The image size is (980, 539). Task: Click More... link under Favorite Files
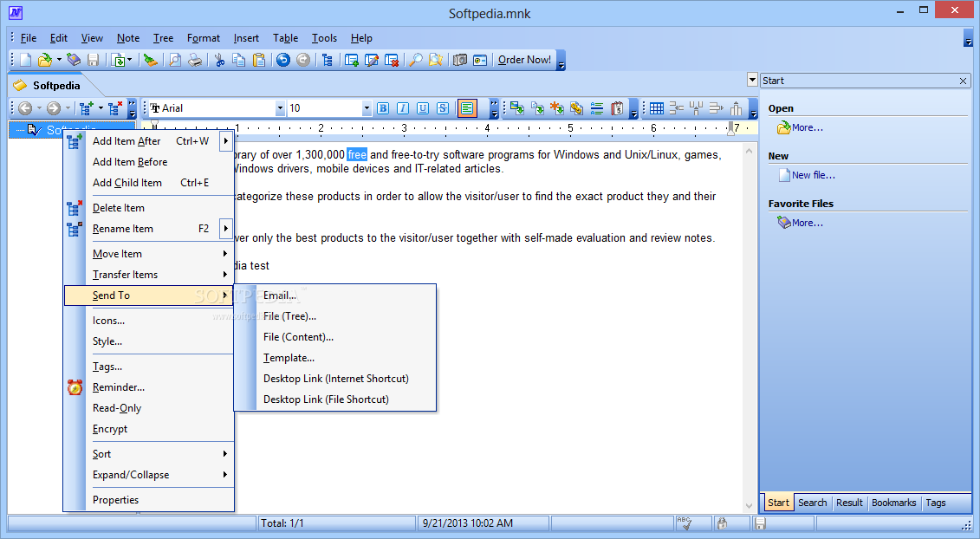(807, 223)
